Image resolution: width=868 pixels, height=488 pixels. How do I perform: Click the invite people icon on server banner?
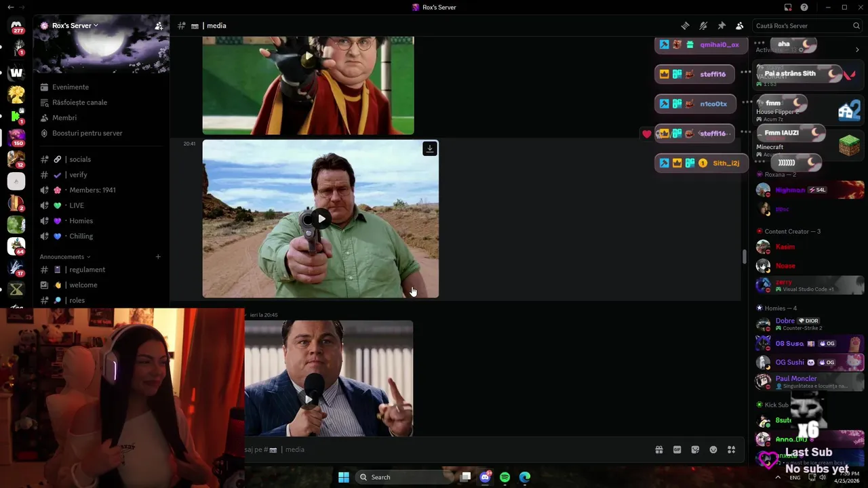click(x=159, y=26)
